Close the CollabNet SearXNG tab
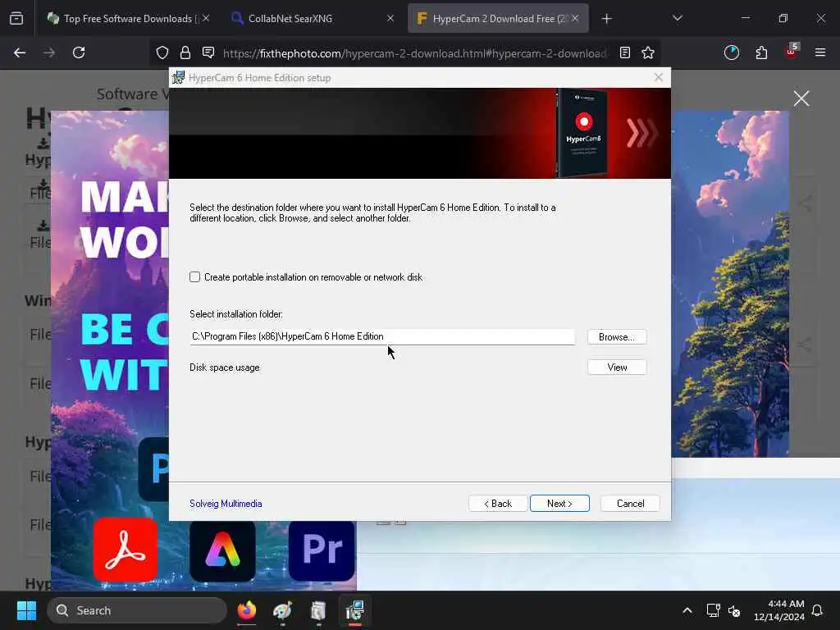Viewport: 840px width, 630px height. 390,18
